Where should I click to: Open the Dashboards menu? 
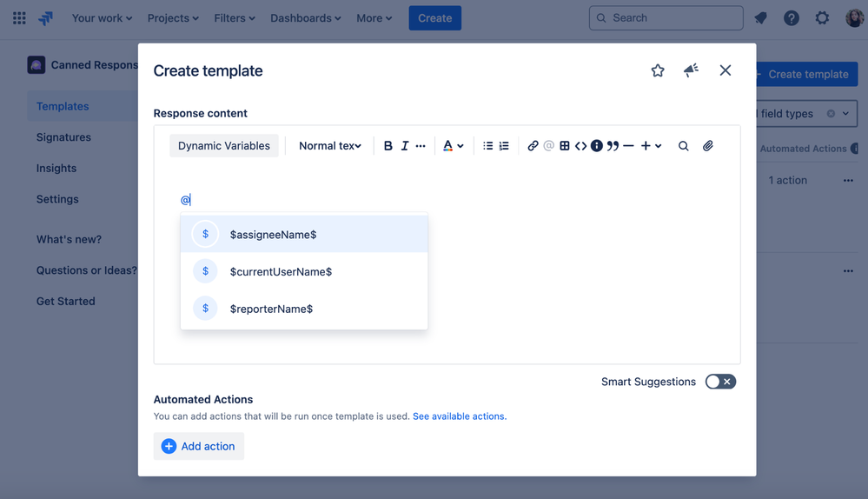306,18
